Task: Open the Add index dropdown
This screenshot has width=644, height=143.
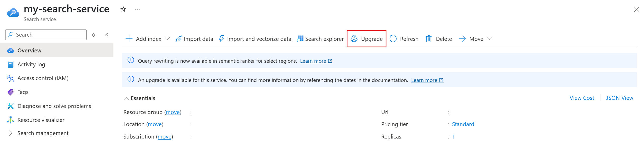Action: pyautogui.click(x=167, y=39)
